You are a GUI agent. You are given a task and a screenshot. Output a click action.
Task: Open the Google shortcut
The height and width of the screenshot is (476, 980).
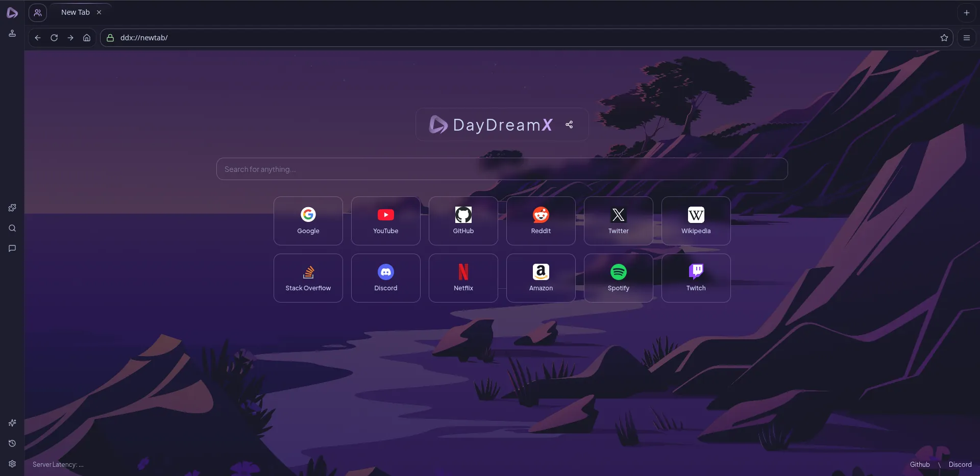pos(308,221)
